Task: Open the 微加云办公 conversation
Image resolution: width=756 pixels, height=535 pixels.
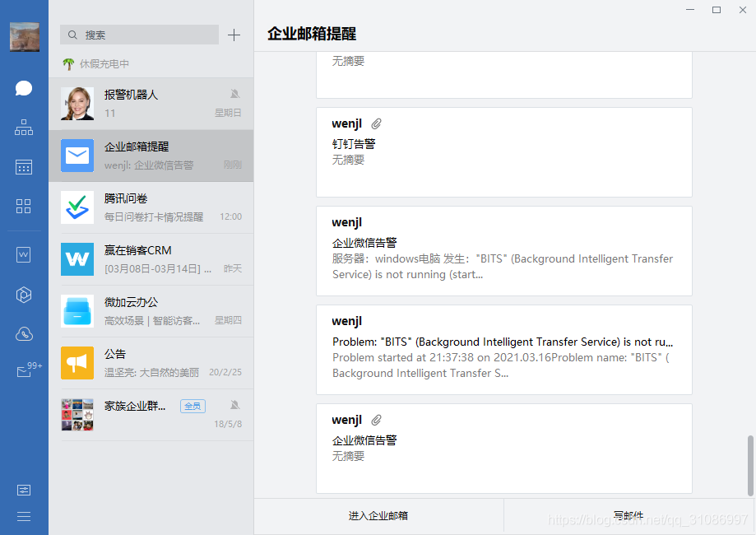Action: coord(151,311)
